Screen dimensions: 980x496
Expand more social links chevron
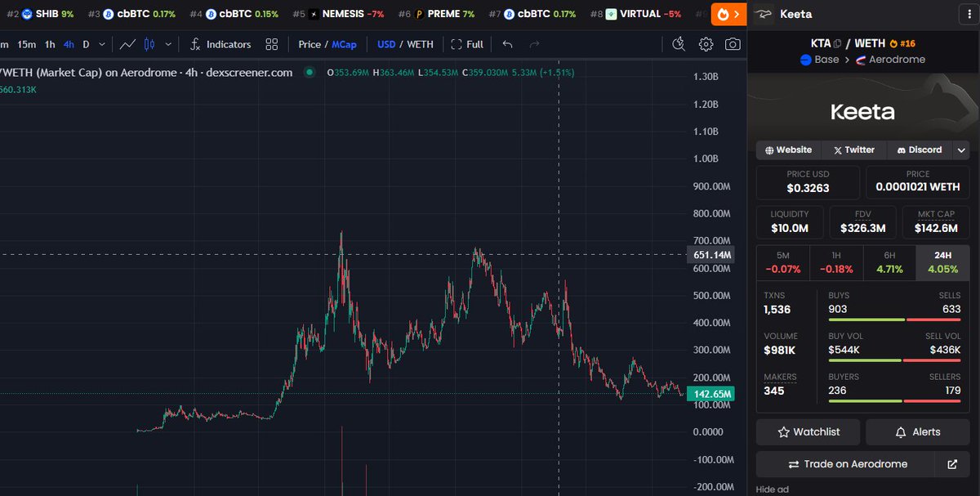pyautogui.click(x=961, y=150)
